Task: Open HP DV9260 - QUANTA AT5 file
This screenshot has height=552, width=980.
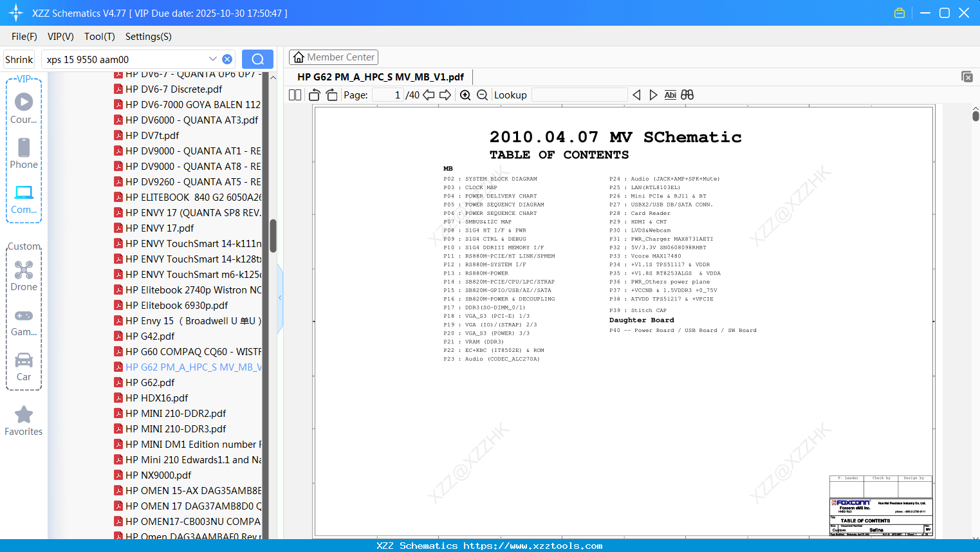Action: click(187, 182)
